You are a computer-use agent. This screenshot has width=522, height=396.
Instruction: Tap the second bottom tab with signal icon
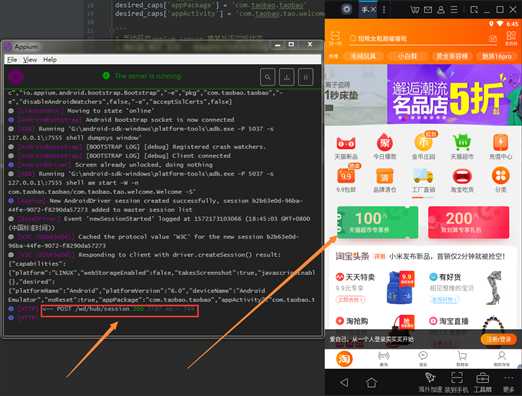tap(384, 359)
